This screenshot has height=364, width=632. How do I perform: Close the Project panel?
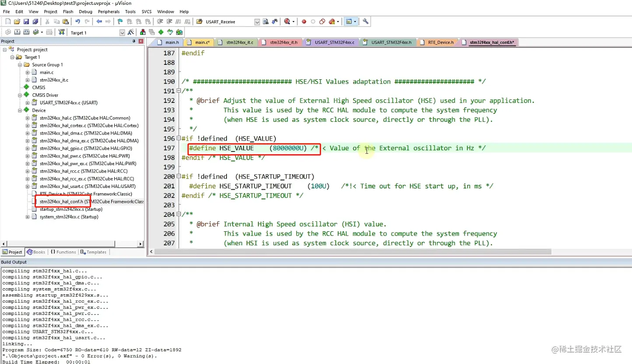click(141, 41)
